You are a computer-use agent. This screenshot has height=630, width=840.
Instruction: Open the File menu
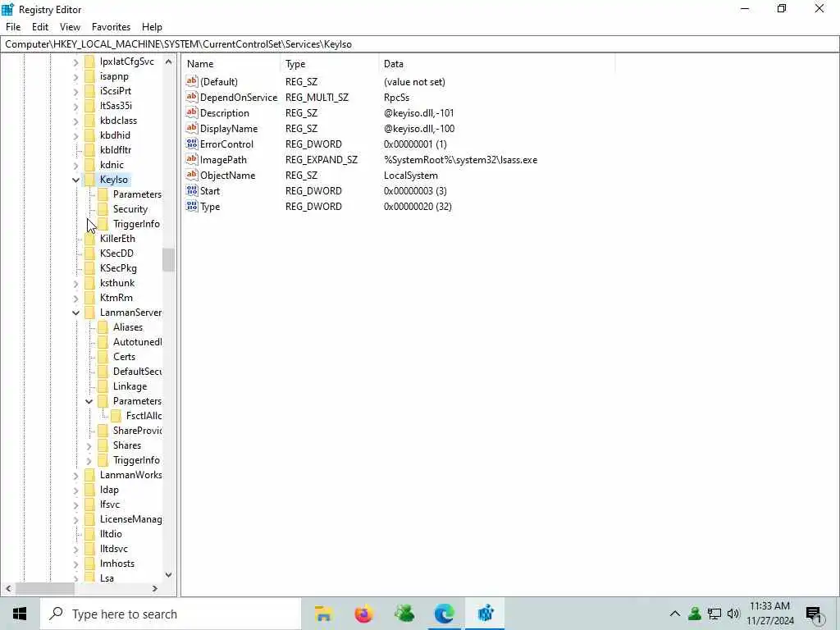(x=13, y=27)
